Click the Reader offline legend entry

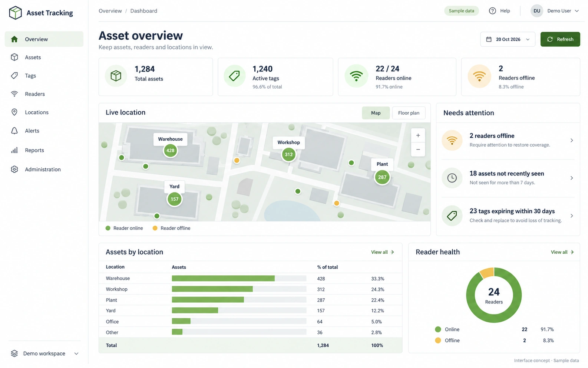[172, 228]
